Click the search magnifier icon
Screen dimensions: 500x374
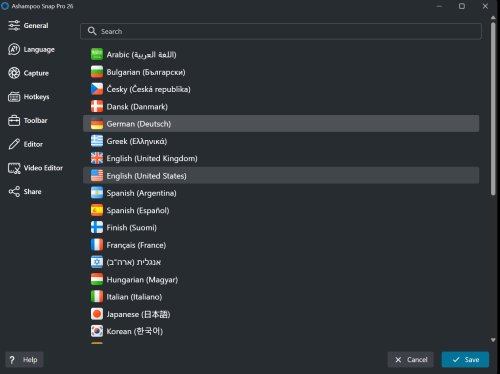[x=92, y=31]
